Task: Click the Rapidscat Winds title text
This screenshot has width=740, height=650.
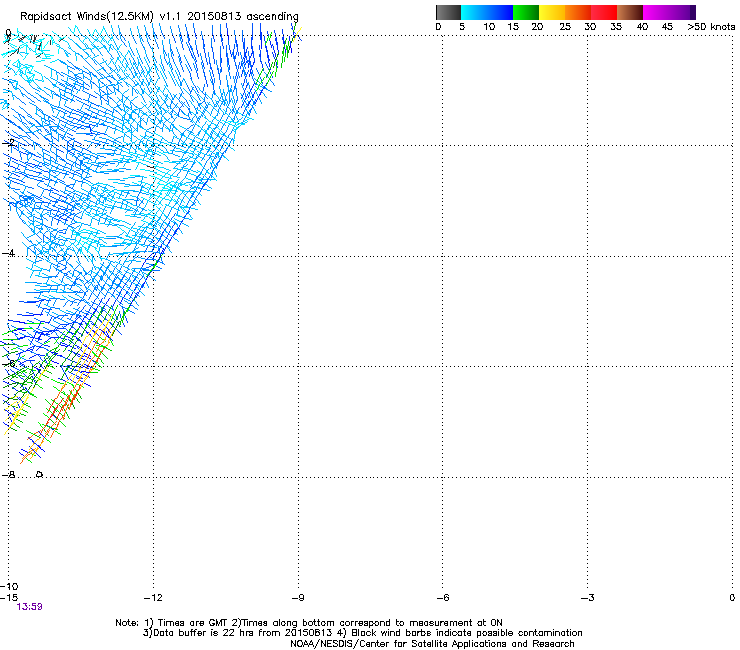Action: (x=159, y=17)
